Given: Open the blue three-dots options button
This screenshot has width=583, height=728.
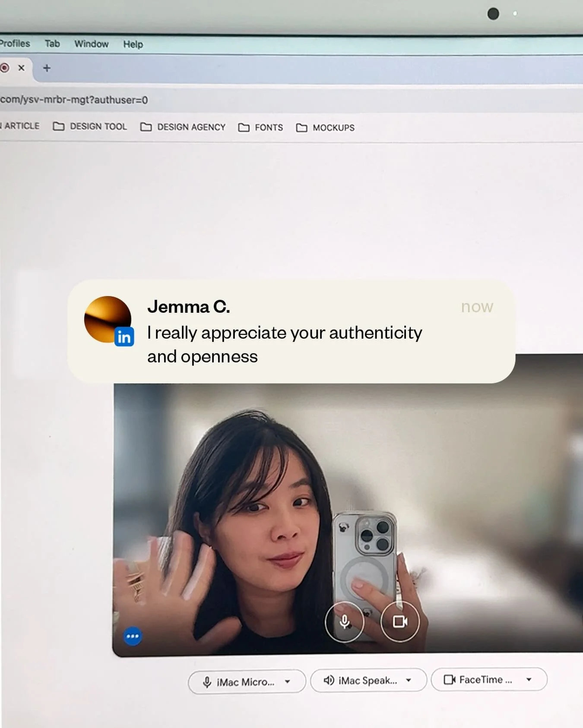Looking at the screenshot, I should 133,636.
